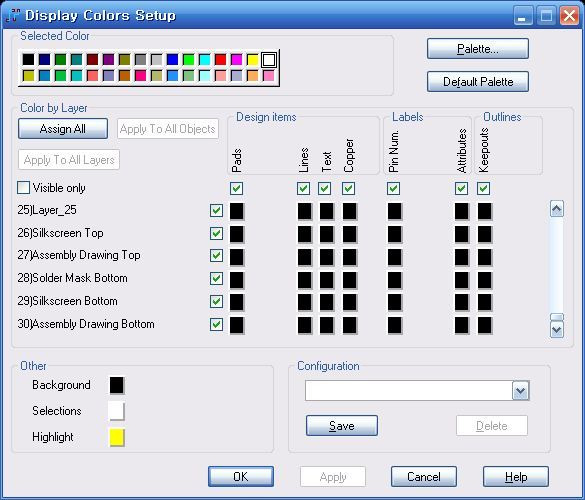Set Copper color for Silkscreen Top
Viewport: 585px width, 500px height.
coord(350,234)
